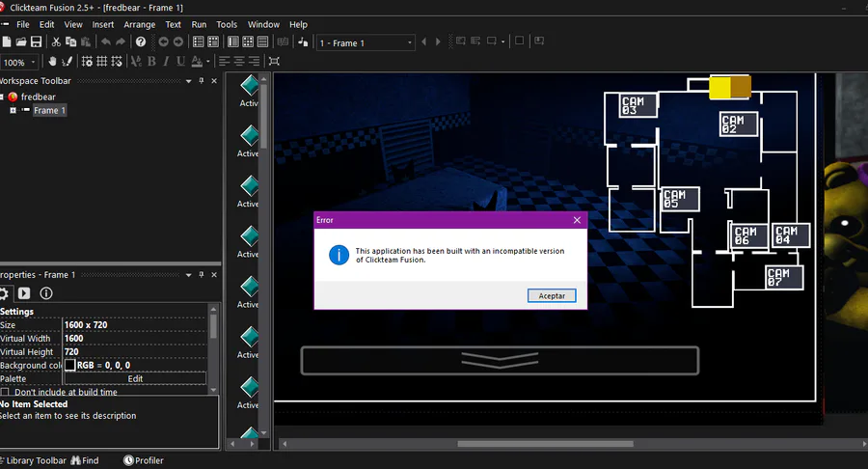Switch to the Profiler tab
Image resolution: width=868 pixels, height=469 pixels.
(x=144, y=460)
